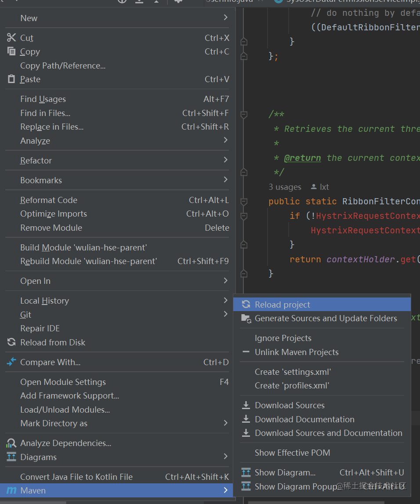Click the Copy icon in context menu

pos(11,51)
